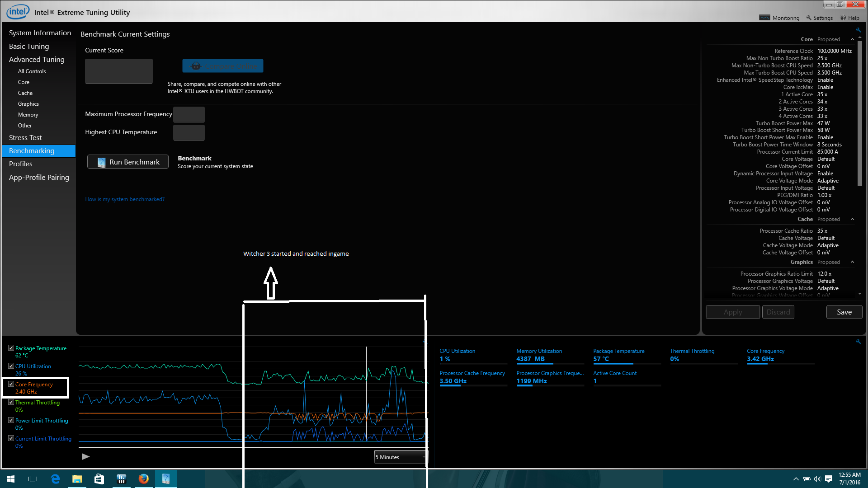Click the Current Score box
The height and width of the screenshot is (488, 868).
pyautogui.click(x=119, y=71)
